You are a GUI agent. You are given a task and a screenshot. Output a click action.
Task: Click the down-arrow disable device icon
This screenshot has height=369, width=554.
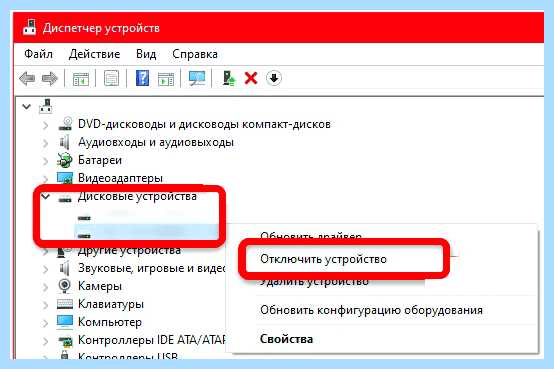click(274, 78)
